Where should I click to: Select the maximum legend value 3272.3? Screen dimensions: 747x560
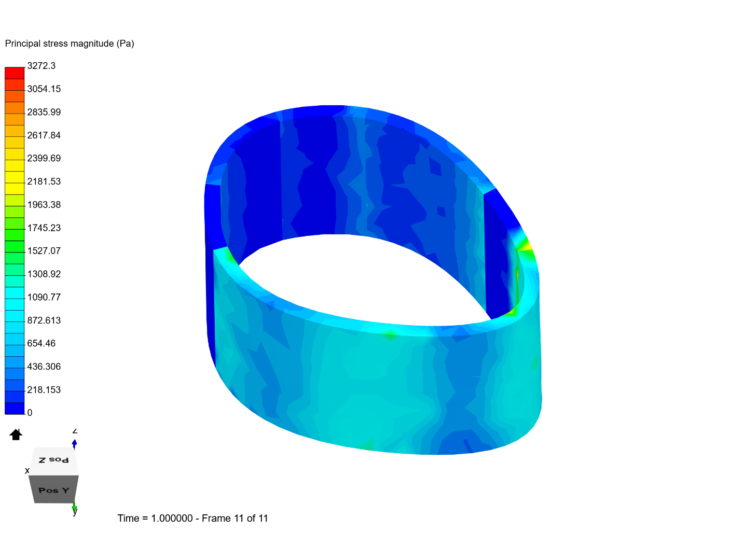tap(41, 66)
